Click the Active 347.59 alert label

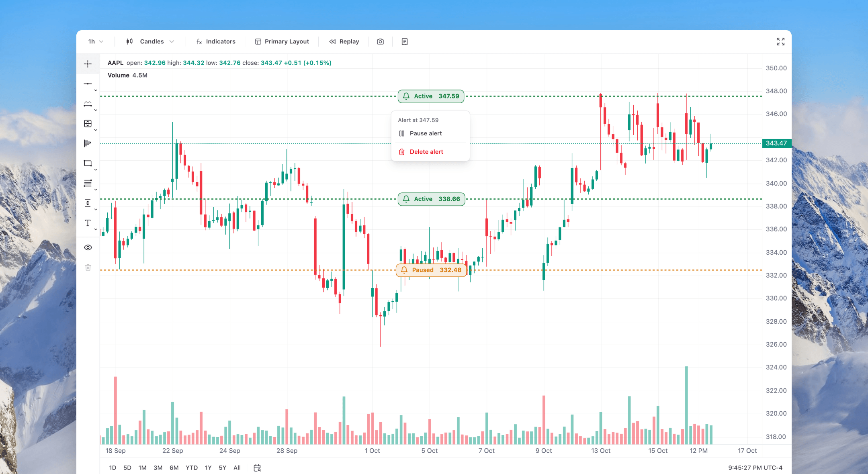(x=431, y=96)
